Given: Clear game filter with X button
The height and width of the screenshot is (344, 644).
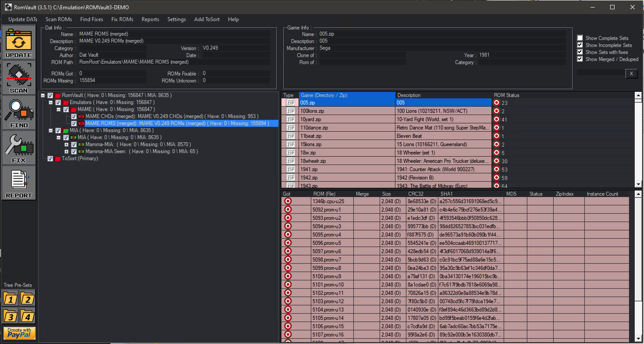Looking at the screenshot, I should click(x=631, y=73).
